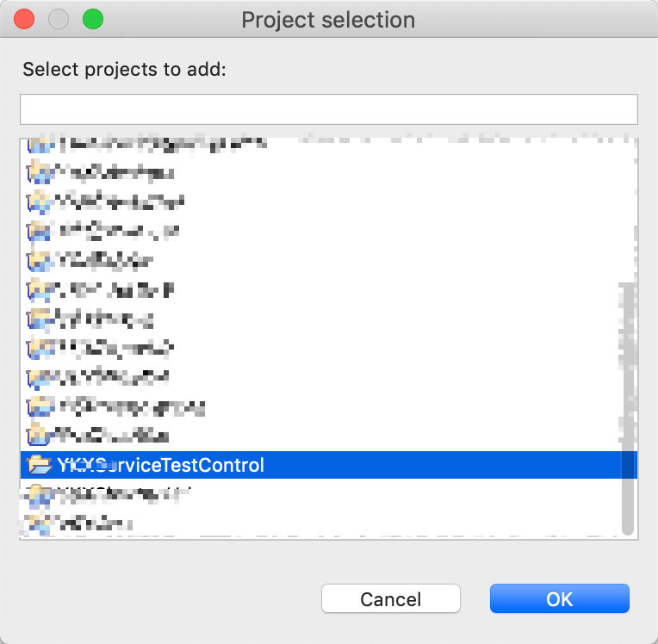Viewport: 658px width, 644px height.
Task: Click folder icon of the topmost project entry
Action: point(39,145)
